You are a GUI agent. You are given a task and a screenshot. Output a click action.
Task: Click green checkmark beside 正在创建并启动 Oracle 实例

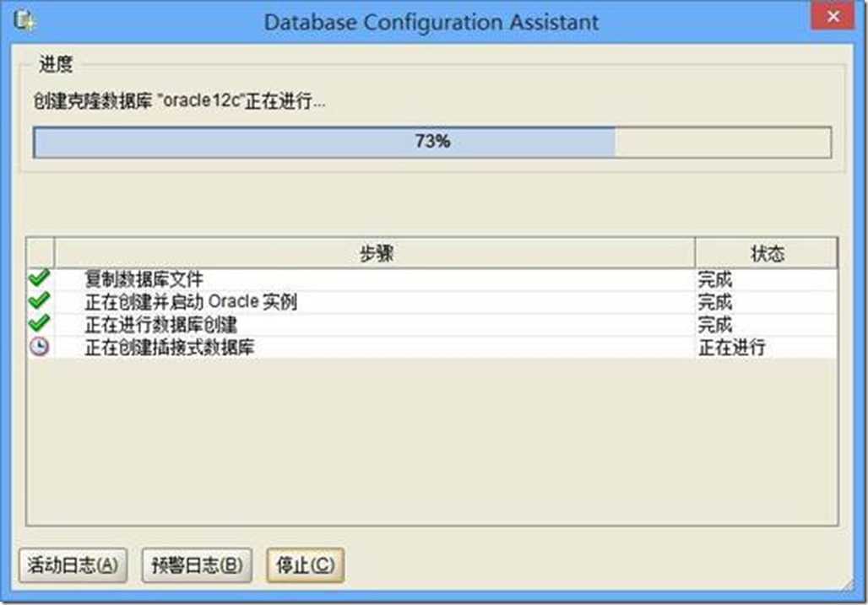(40, 300)
